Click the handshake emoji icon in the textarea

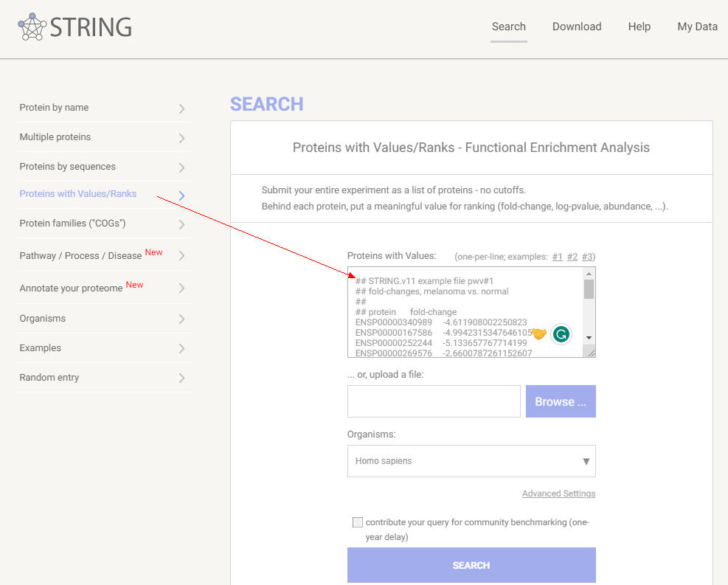[539, 334]
